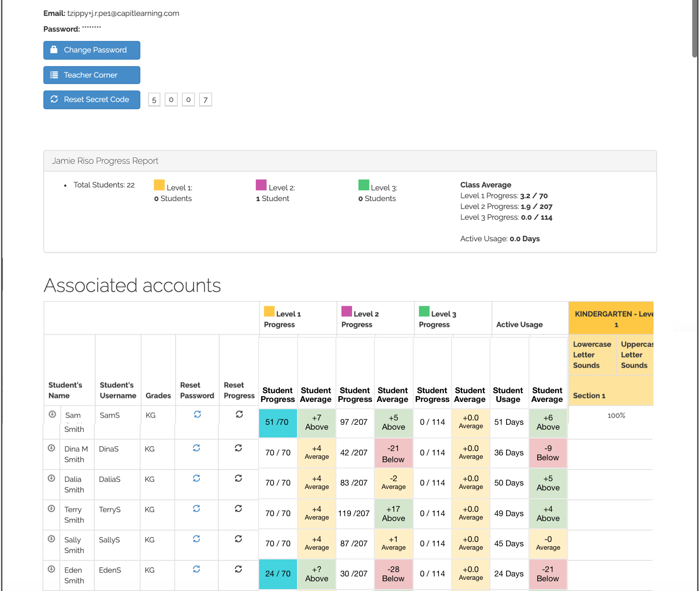Click Level 1 yellow swatch in progress report
Image resolution: width=700 pixels, height=591 pixels.
(x=159, y=185)
